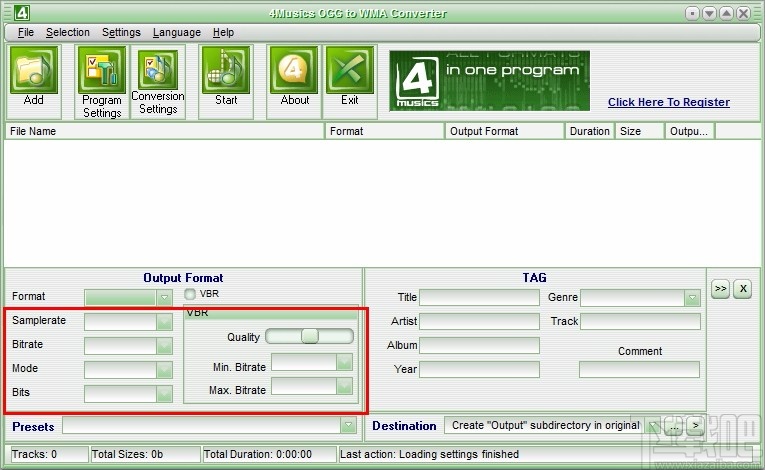The height and width of the screenshot is (470, 765).
Task: Start the conversion with the Start icon
Action: 226,70
